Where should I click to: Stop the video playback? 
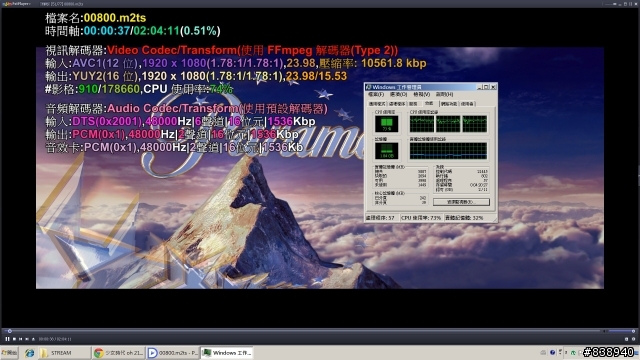(14, 339)
